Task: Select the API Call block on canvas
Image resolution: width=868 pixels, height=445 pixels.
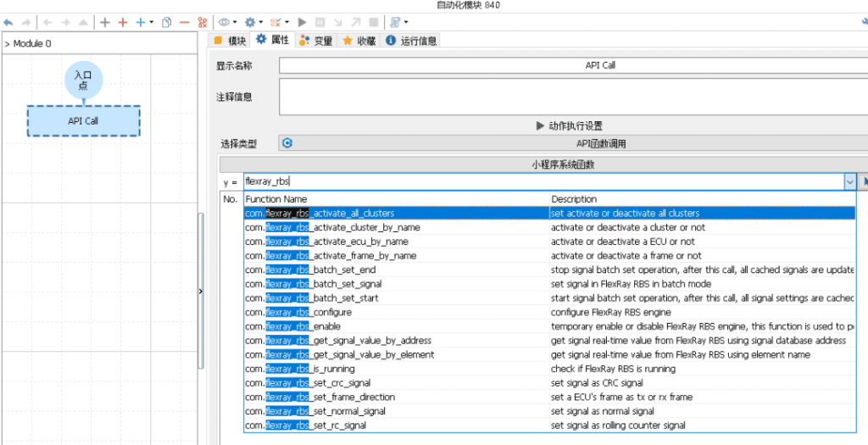Action: click(x=83, y=121)
